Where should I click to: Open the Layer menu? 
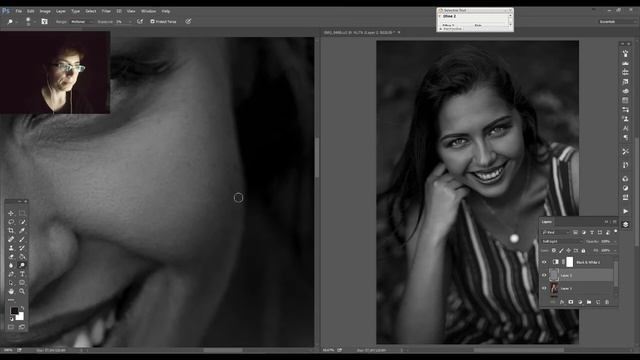point(61,11)
